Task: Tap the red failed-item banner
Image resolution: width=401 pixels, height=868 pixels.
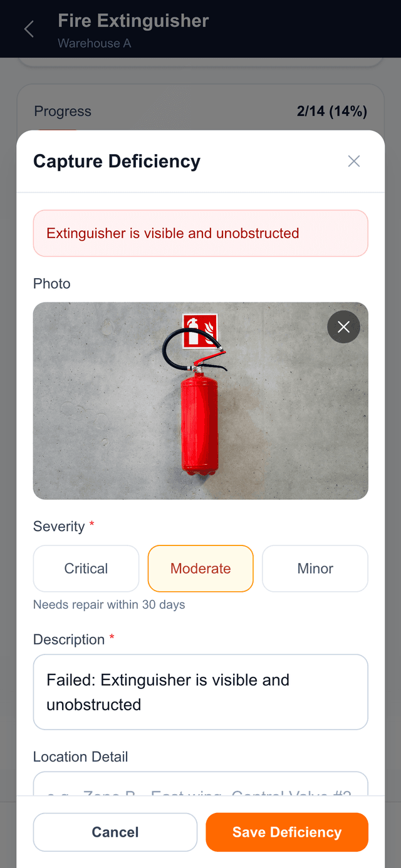Action: coord(200,234)
